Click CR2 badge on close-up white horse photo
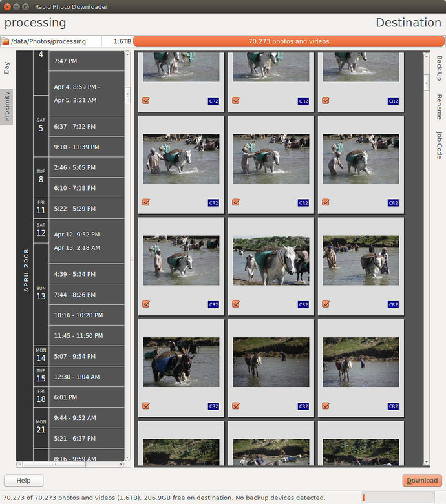The width and height of the screenshot is (446, 504). click(x=303, y=304)
